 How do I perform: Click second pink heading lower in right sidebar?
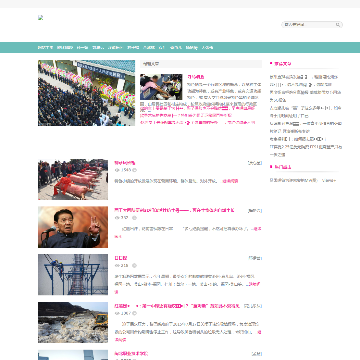(x=283, y=167)
